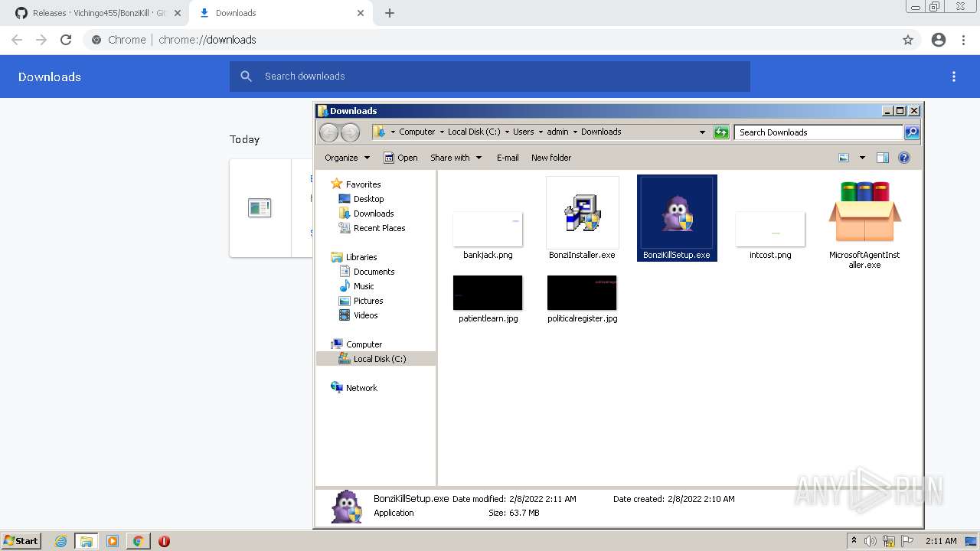Toggle the preview pane button
980x551 pixels.
tap(882, 158)
